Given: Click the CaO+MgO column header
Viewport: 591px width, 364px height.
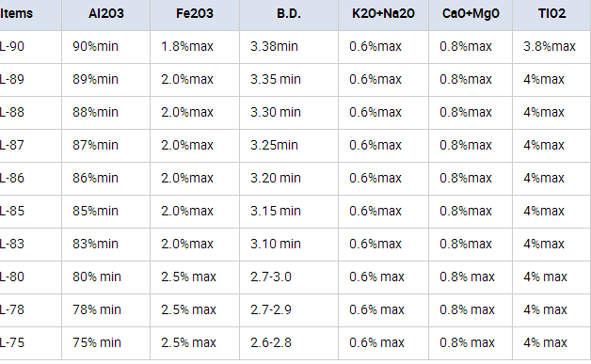Looking at the screenshot, I should click(x=471, y=14).
